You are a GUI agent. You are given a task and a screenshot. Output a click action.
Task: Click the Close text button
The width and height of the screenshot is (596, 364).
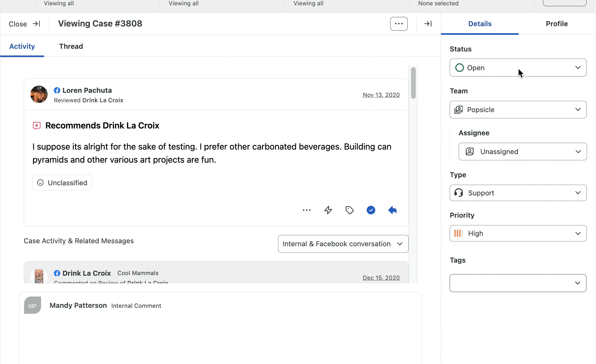coord(18,24)
